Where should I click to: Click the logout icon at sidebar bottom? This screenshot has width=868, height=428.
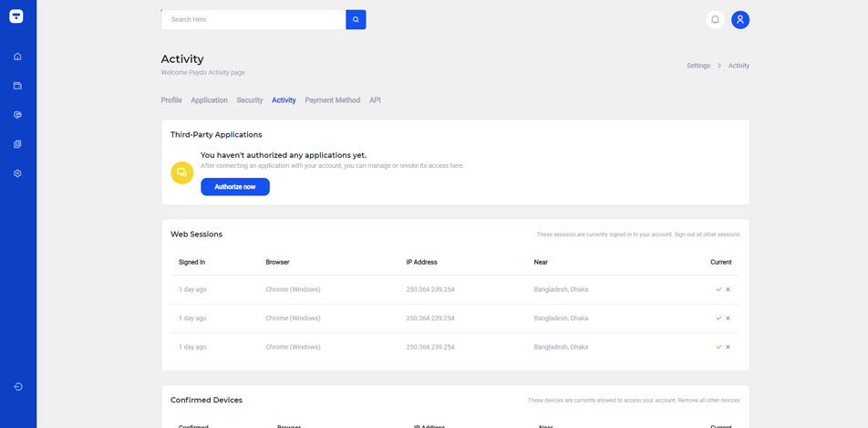[17, 387]
